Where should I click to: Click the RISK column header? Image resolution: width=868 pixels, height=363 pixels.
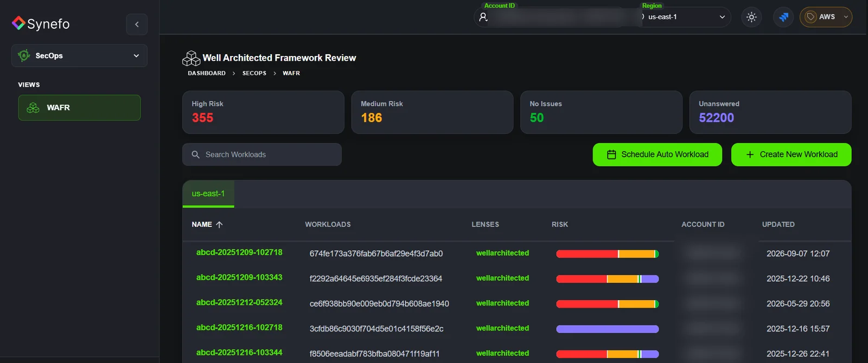coord(560,225)
